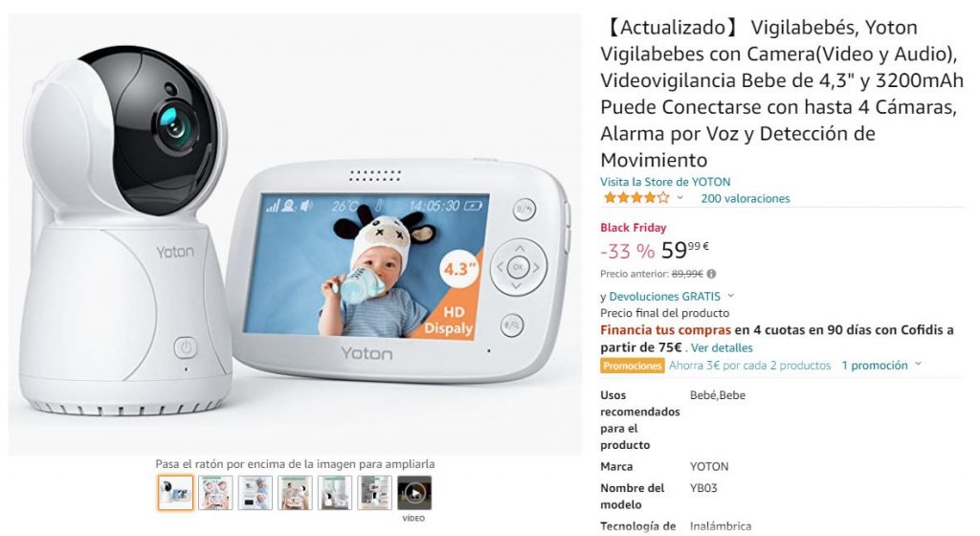
Task: Click the Devoluciones GRATIS link
Action: (664, 296)
